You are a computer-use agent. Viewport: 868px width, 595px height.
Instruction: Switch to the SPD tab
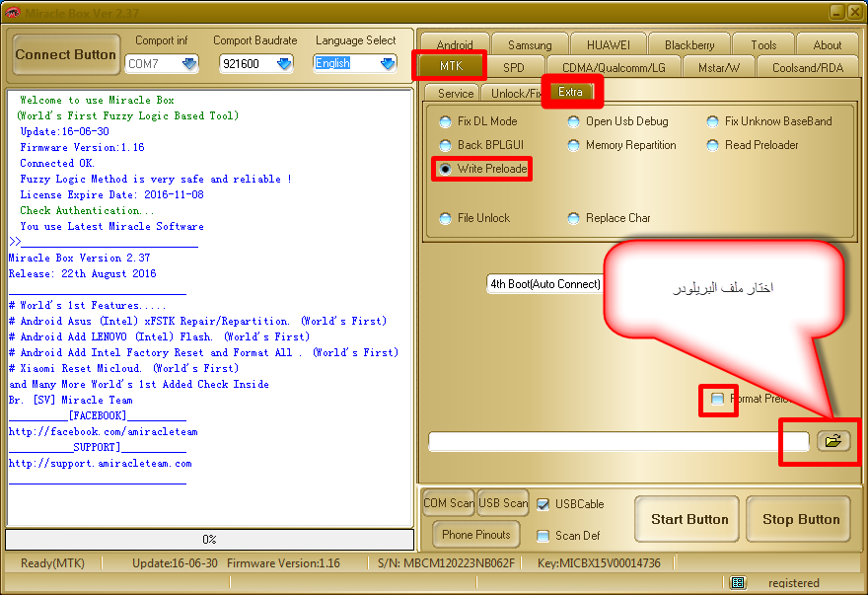tap(513, 67)
